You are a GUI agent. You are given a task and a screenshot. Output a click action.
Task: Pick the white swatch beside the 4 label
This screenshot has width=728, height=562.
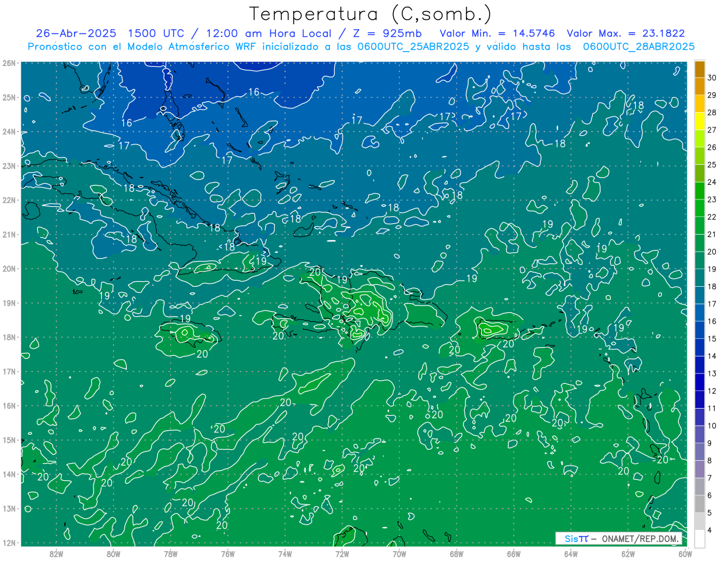pos(699,538)
